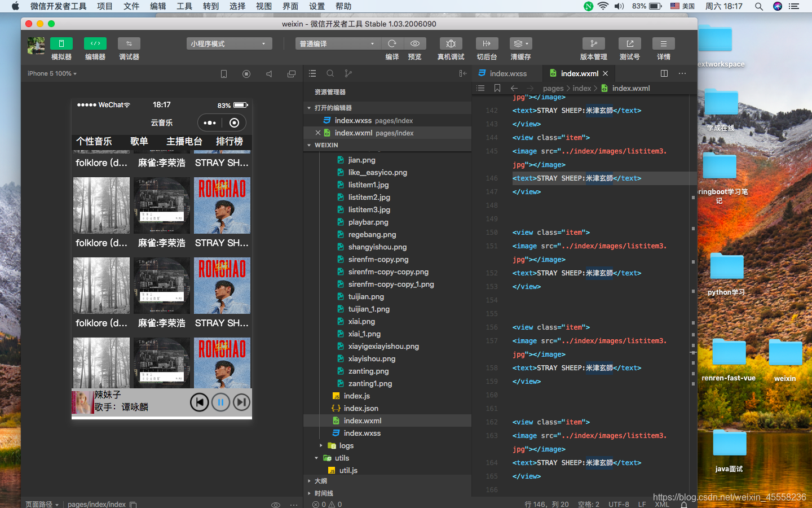812x508 pixels.
Task: Select index.wxss in the file tree
Action: click(362, 433)
